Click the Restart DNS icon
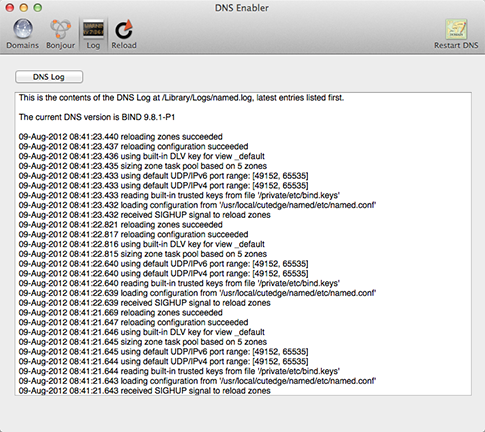 tap(456, 29)
